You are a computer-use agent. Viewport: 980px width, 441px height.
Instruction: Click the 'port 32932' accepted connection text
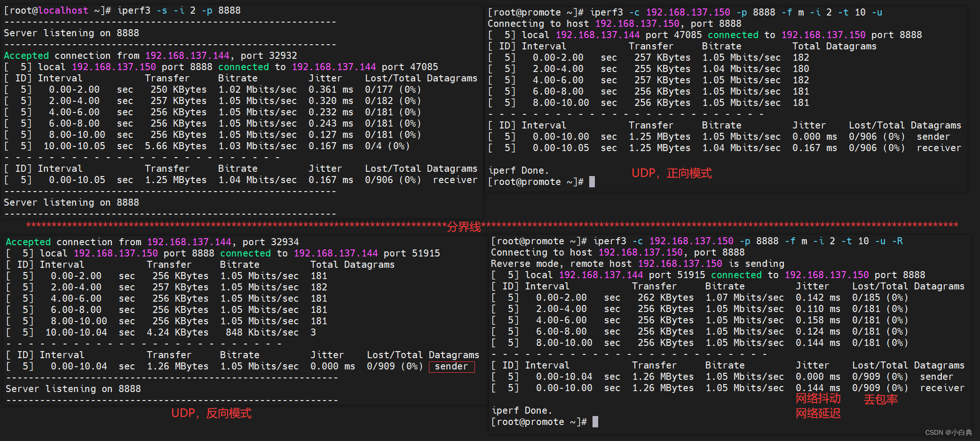click(269, 56)
